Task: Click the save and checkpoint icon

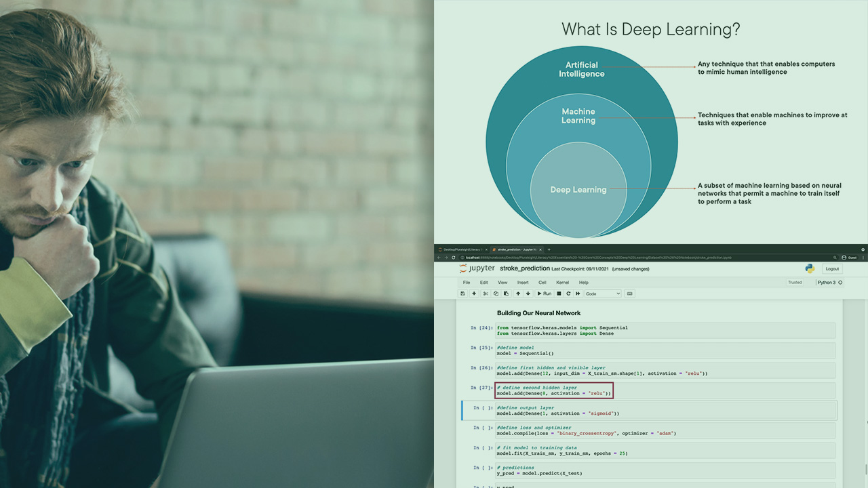Action: [463, 293]
